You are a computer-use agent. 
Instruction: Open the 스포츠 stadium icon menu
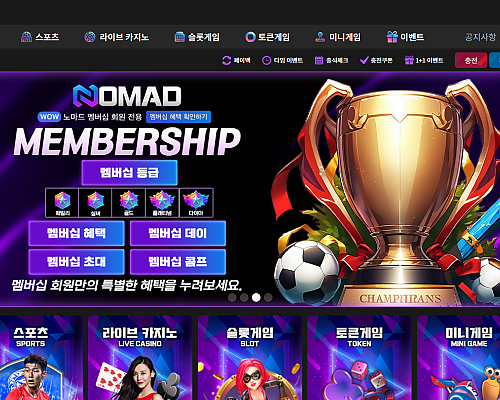coord(26,37)
